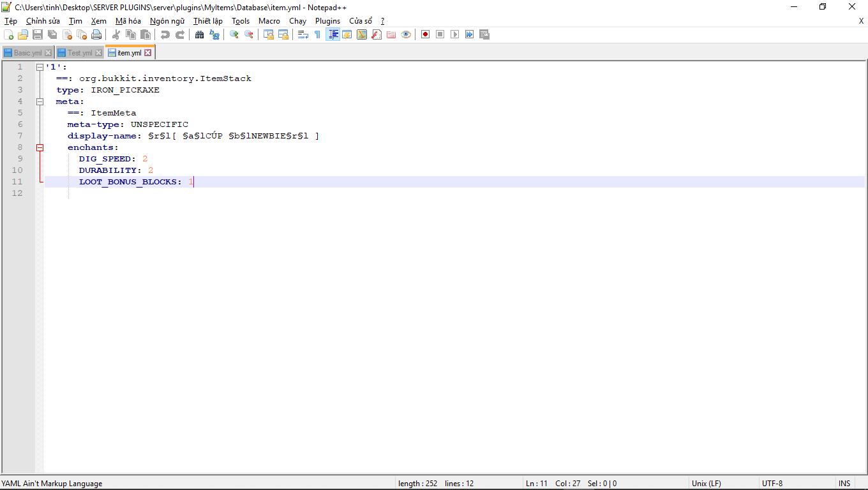Screen dimensions: 868x490
Task: Click the Unix (LF) status bar field
Action: point(707,484)
